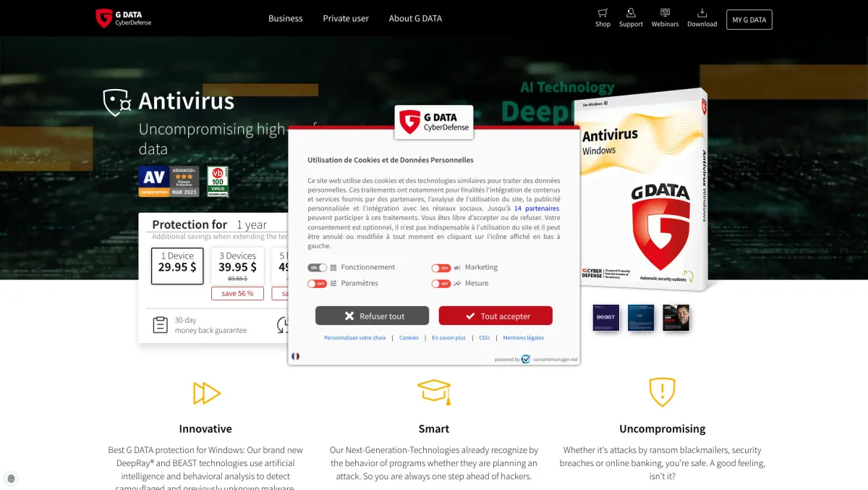Select the 3 Devices 39.95 $ option
868x490 pixels.
point(237,266)
